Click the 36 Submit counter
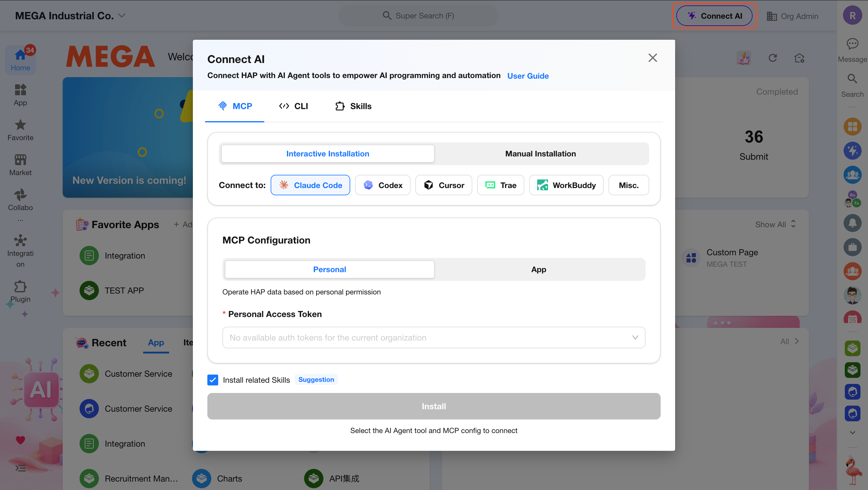868x490 pixels. [754, 145]
